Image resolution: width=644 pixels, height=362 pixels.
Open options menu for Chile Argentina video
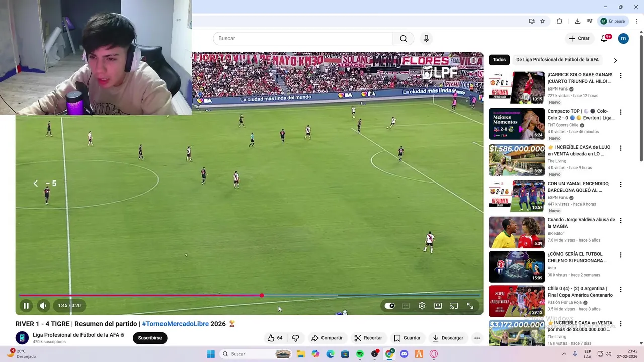pos(620,290)
